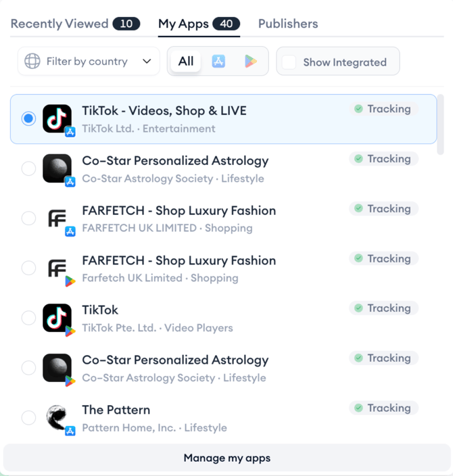This screenshot has height=476, width=453.
Task: Enable the Show Integrated checkbox
Action: coord(289,62)
